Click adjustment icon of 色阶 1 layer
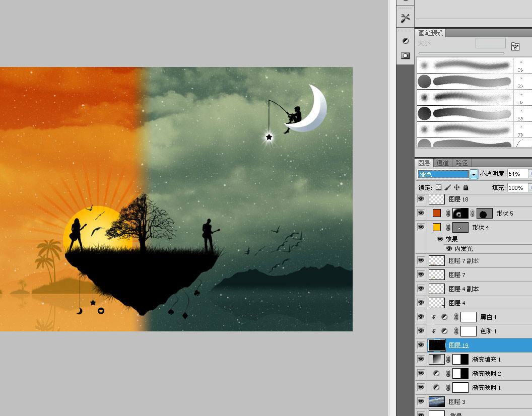 tap(444, 331)
